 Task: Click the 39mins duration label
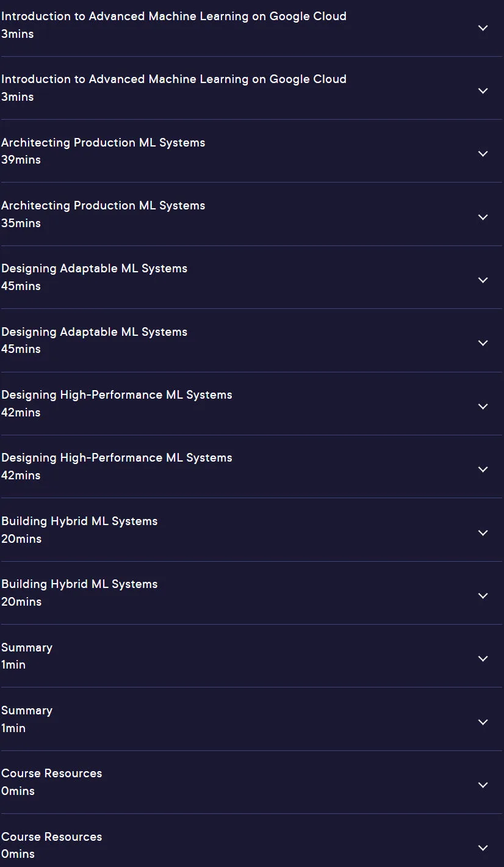[x=21, y=160]
